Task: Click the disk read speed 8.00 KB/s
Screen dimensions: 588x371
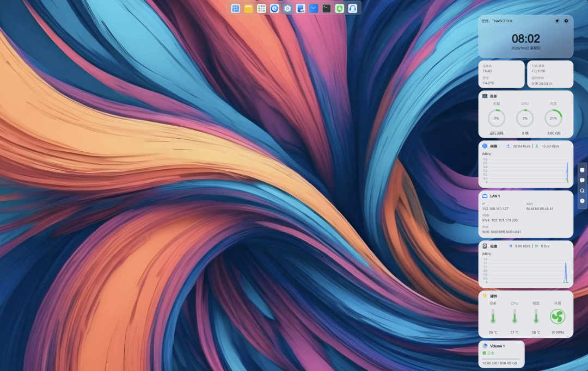Action: (x=523, y=246)
